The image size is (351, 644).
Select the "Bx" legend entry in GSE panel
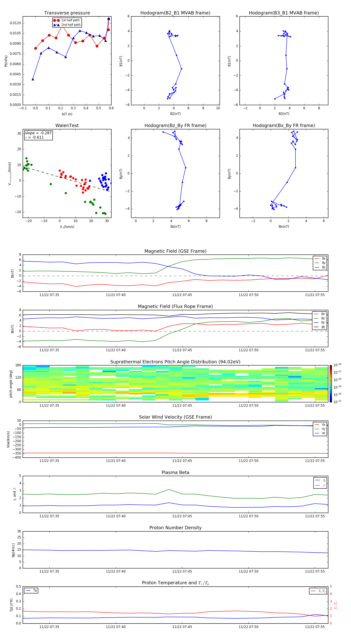click(x=320, y=259)
